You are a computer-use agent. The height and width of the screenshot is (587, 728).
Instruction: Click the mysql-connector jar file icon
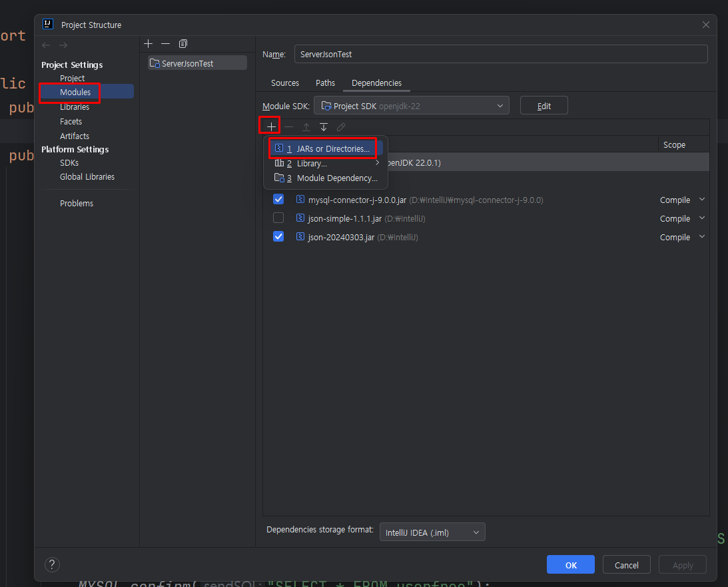[x=300, y=199]
